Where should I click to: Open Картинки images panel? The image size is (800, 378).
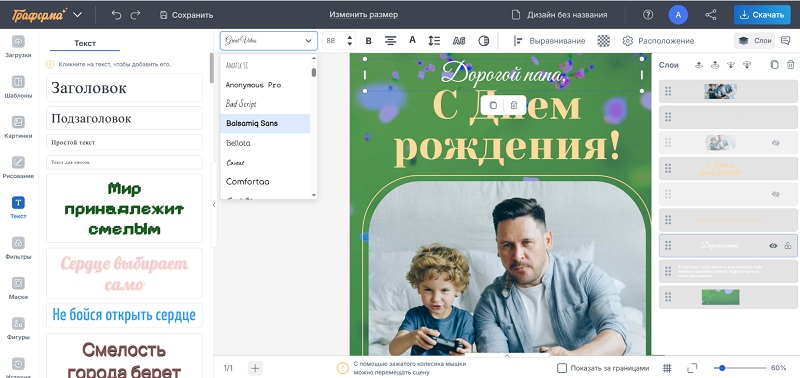18,127
